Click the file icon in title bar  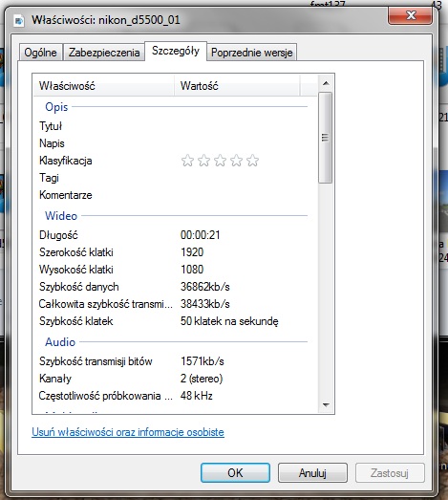click(x=19, y=21)
